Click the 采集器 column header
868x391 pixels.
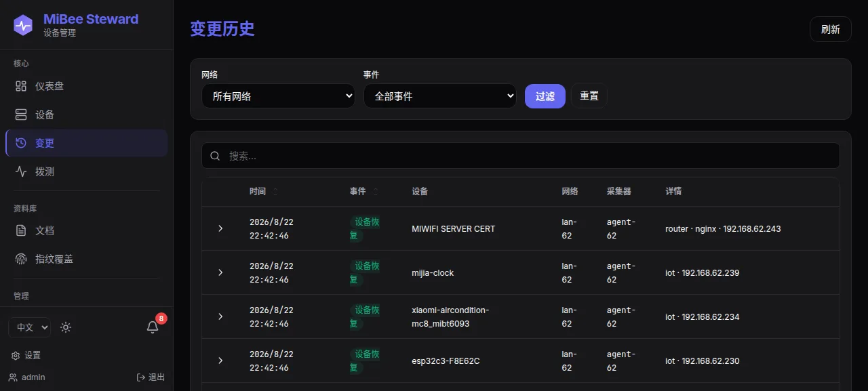tap(619, 192)
